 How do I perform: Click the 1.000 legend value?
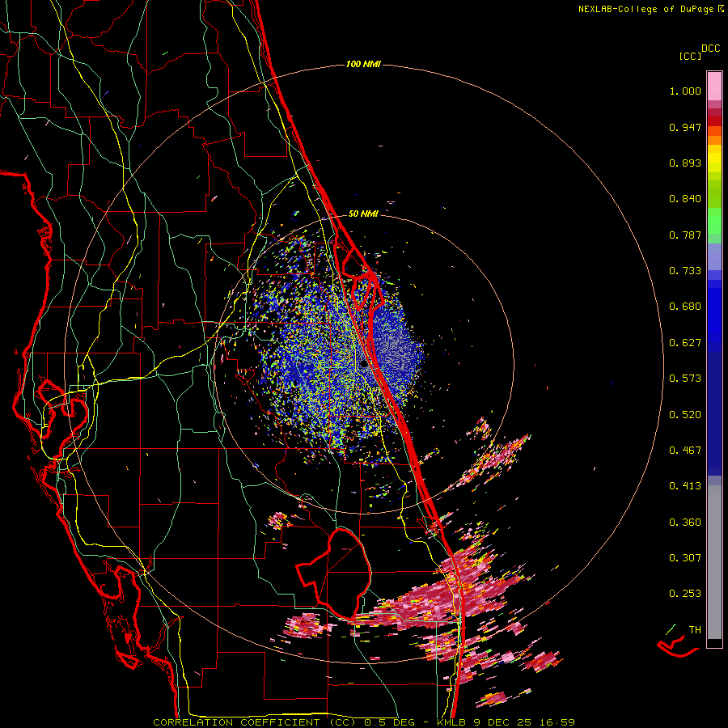tap(685, 91)
